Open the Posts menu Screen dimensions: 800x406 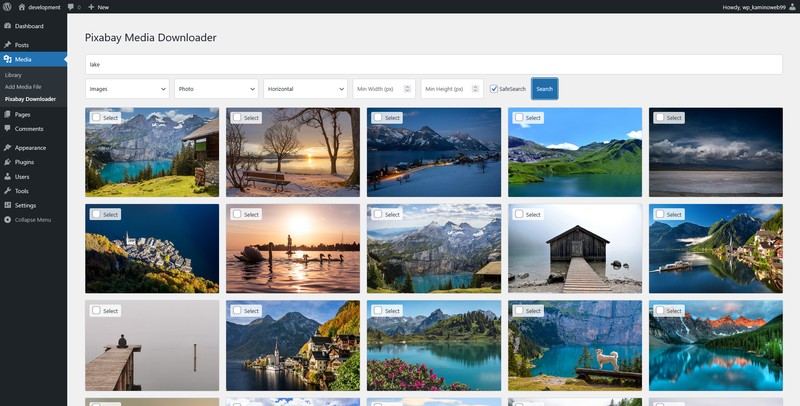(x=33, y=45)
